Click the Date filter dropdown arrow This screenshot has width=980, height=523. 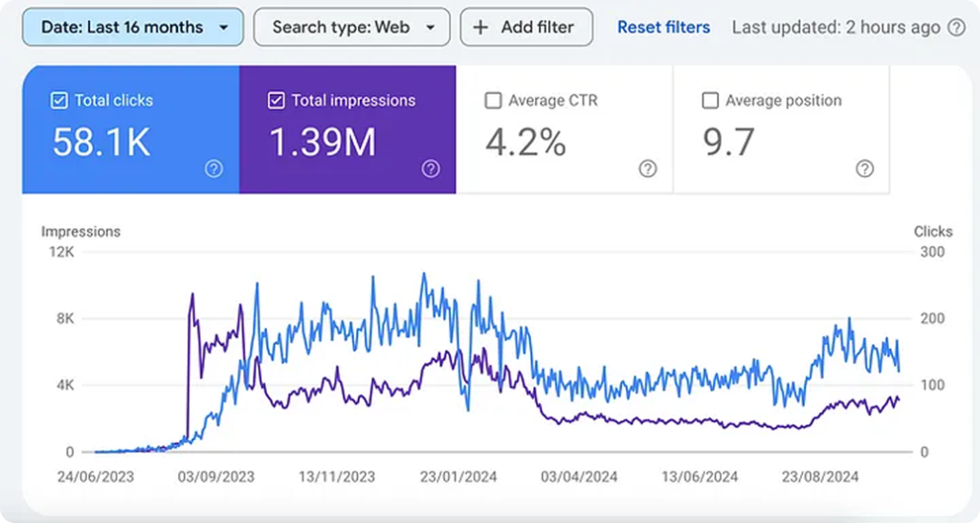223,28
